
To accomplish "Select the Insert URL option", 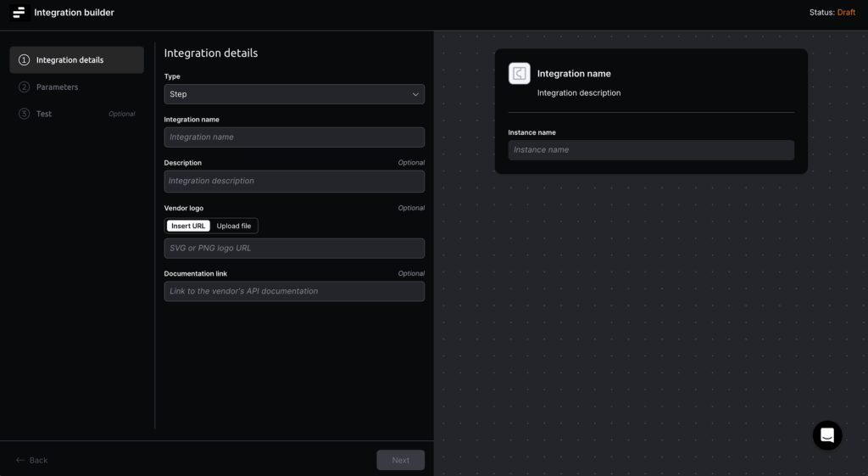I will [x=187, y=226].
